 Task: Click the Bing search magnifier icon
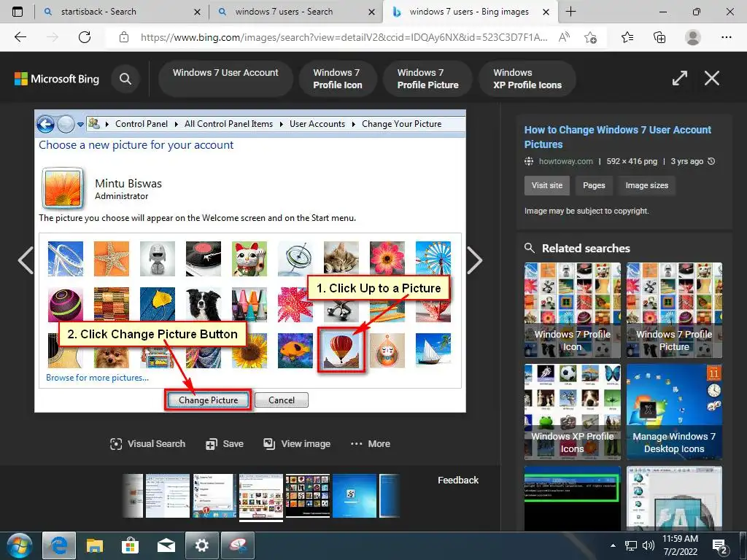(x=125, y=79)
